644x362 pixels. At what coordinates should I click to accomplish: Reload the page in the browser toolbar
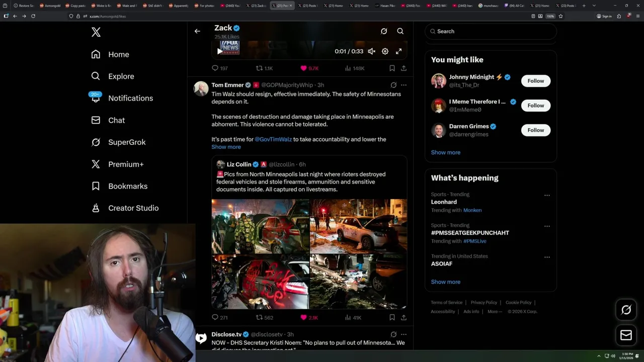click(33, 16)
